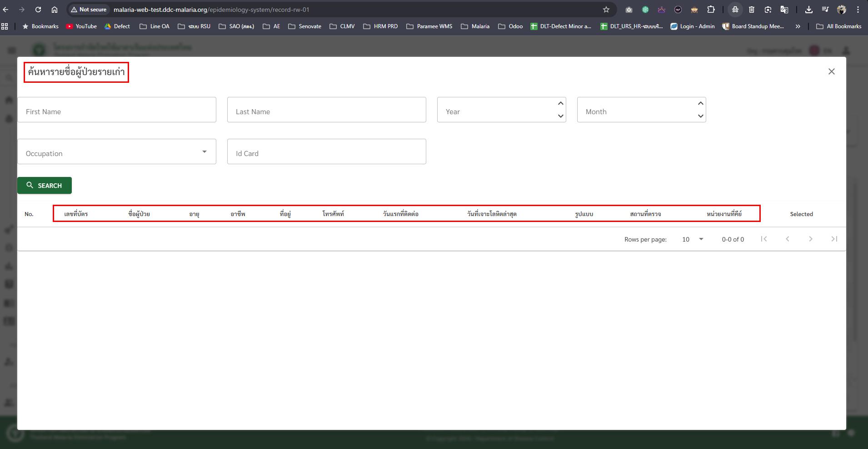Reload the page with browser refresh icon

coord(38,10)
